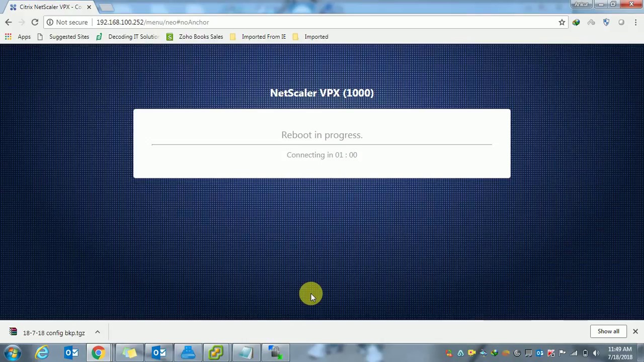Screen dimensions: 644x362
Task: Open the grey cloud-circles extension icon
Action: coord(591,22)
